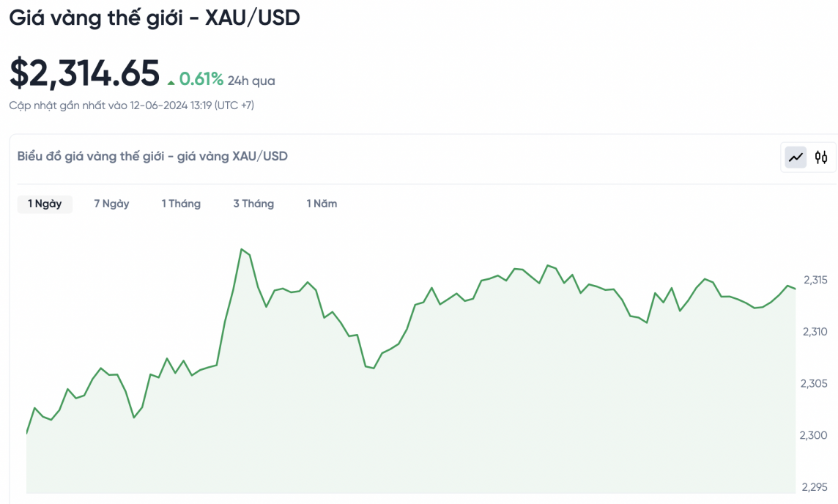Select the 1 Ngày time range
This screenshot has height=504, width=838.
click(x=45, y=204)
